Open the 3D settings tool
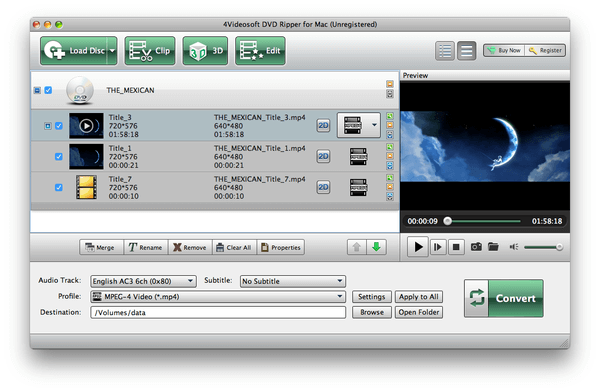This screenshot has height=392, width=600. [x=205, y=51]
